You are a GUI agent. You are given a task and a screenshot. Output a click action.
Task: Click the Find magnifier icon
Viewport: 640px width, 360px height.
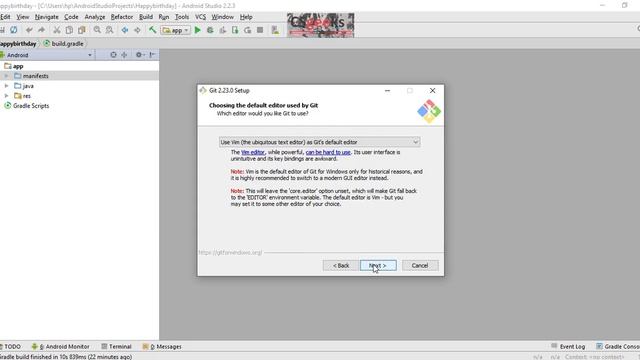click(x=97, y=30)
